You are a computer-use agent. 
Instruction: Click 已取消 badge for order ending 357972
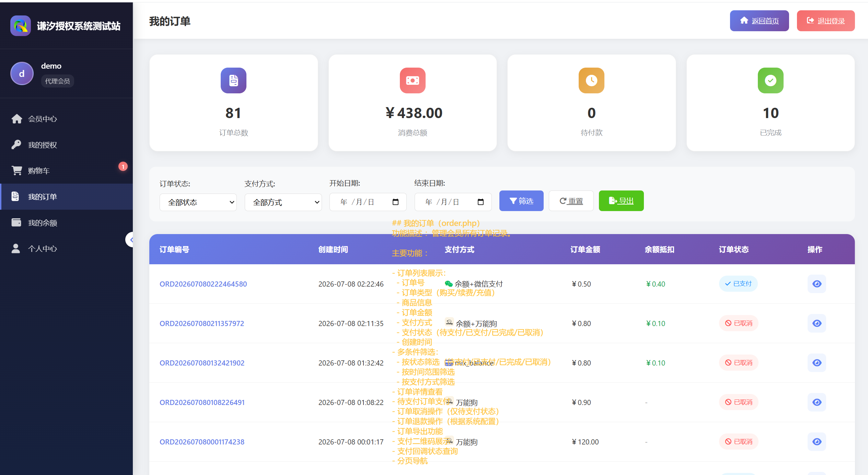click(x=739, y=323)
